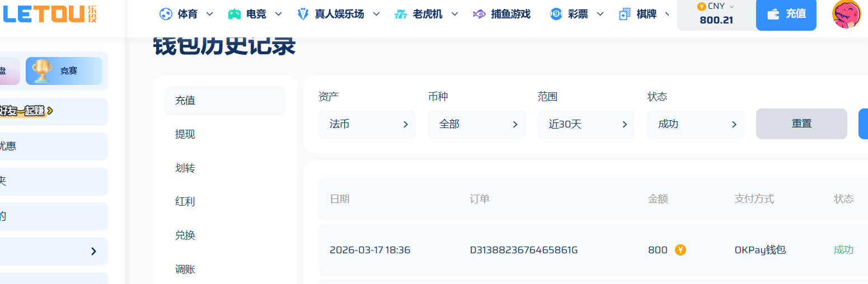Click the esports gamepad icon
This screenshot has width=868, height=284.
234,14
